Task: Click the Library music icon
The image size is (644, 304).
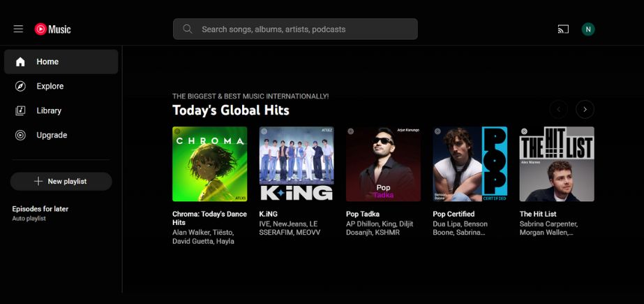Action: coord(20,110)
